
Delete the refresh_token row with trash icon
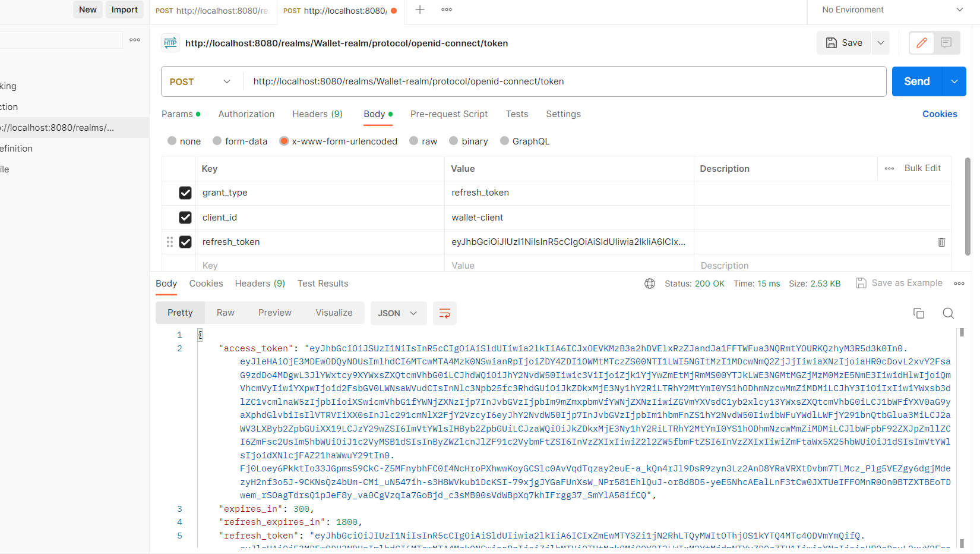click(x=941, y=242)
